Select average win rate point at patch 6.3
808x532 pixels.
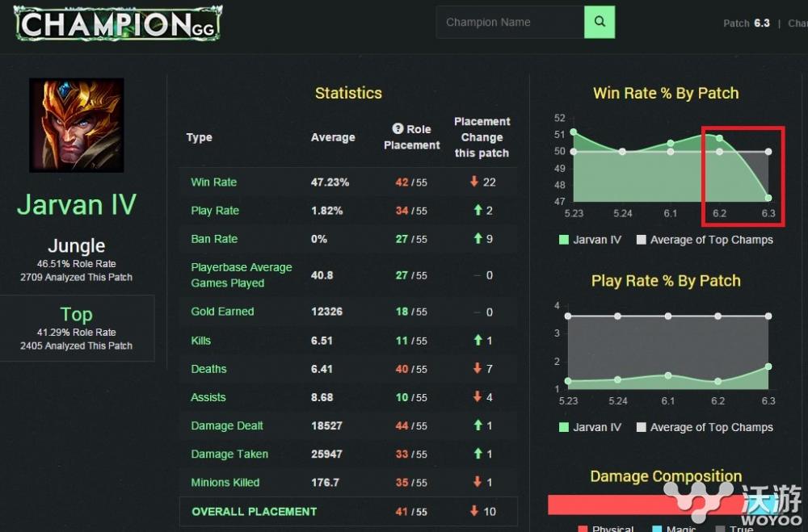point(768,152)
